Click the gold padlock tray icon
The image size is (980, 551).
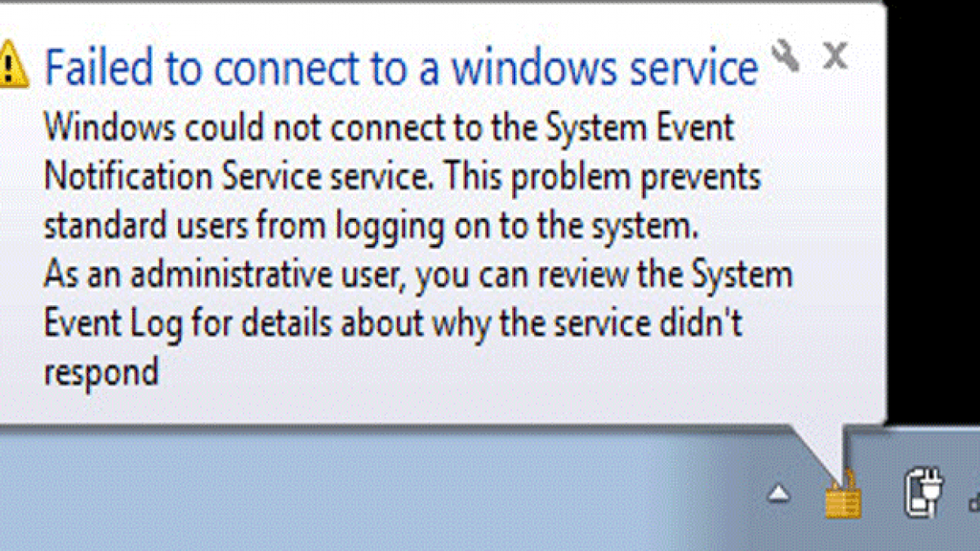pyautogui.click(x=844, y=495)
